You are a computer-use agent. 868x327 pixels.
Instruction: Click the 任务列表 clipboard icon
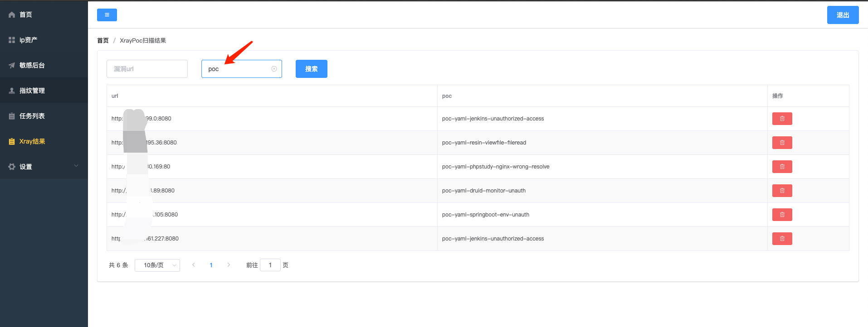point(12,116)
